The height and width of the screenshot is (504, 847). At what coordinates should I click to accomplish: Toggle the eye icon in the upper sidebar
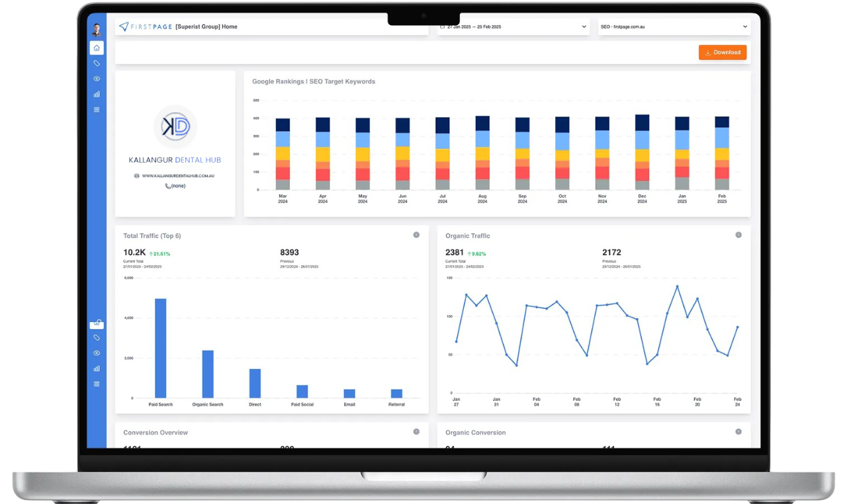click(97, 79)
